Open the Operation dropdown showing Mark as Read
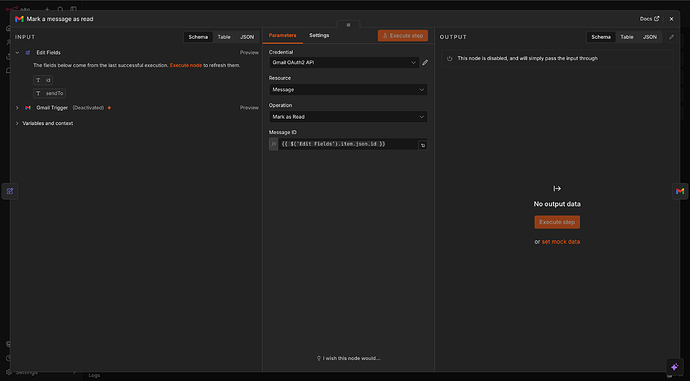Viewport: 690px width, 381px height. click(x=348, y=117)
